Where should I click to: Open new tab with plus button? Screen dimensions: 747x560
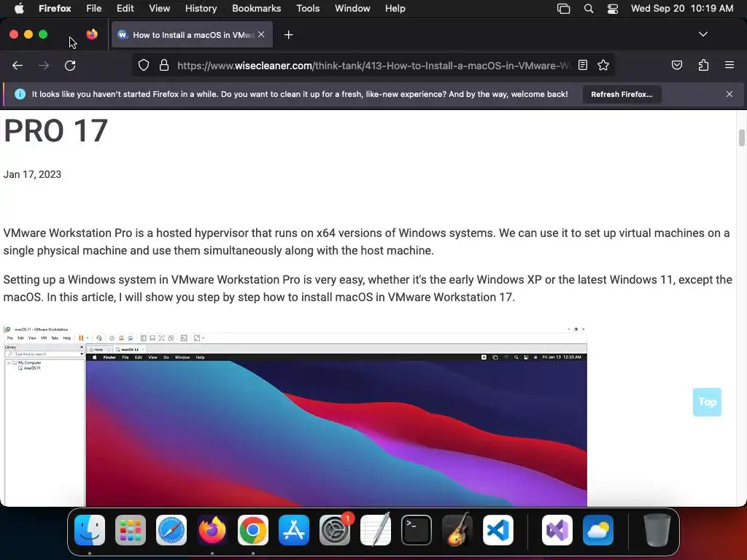click(288, 35)
